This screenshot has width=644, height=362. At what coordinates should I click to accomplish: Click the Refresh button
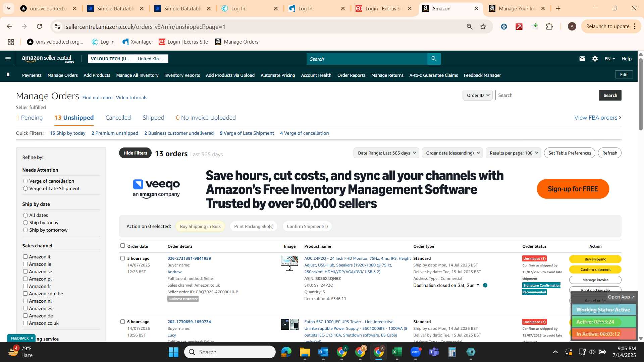coord(609,153)
